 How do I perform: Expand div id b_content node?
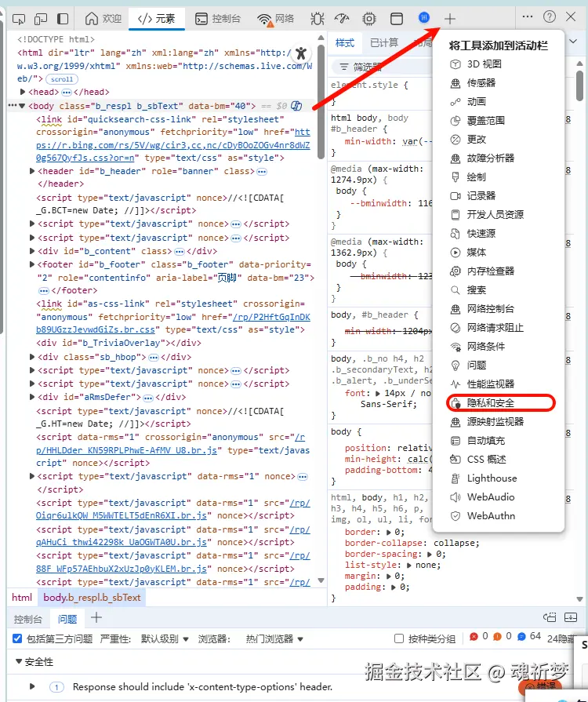(32, 251)
